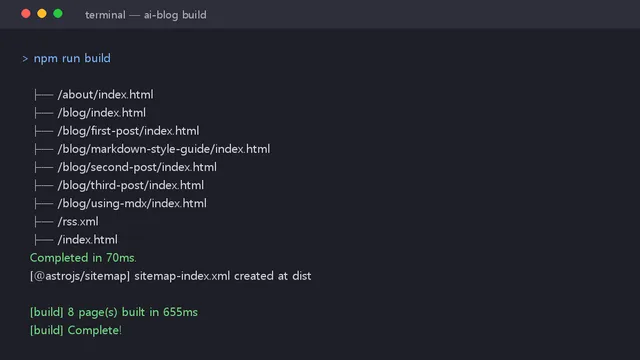Select the npm run build command text
The image size is (640, 360).
click(72, 58)
